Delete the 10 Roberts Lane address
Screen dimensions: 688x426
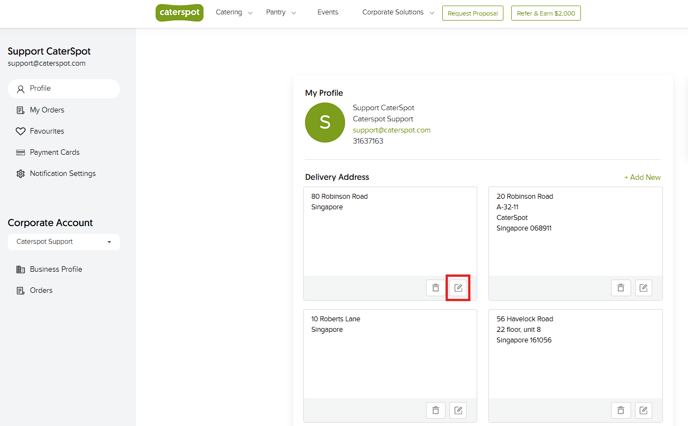[x=435, y=410]
